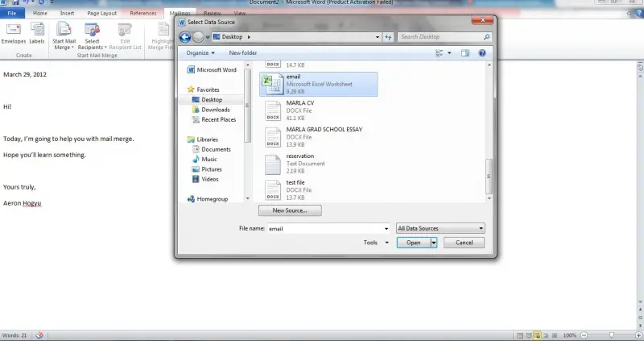644x341 pixels.
Task: Click the Cancel button
Action: tap(464, 243)
